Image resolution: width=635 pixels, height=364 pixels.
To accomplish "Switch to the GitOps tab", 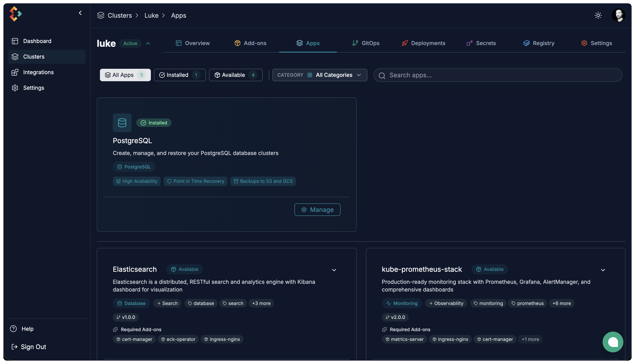I will (365, 43).
